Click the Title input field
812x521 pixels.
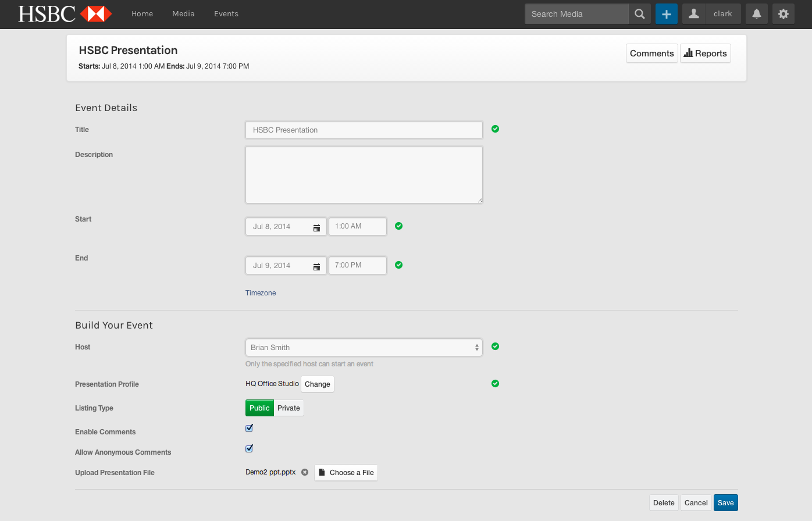click(364, 130)
